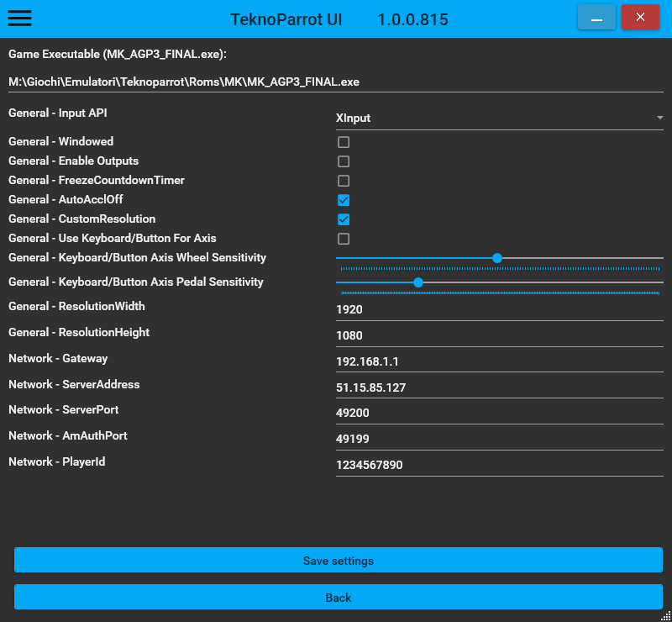Screen dimensions: 672x622
Task: Click the 'General - Input API' label
Action: click(58, 113)
